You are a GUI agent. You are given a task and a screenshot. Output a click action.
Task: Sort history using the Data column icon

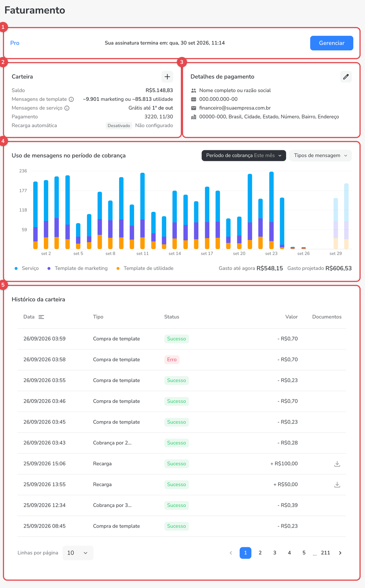41,317
